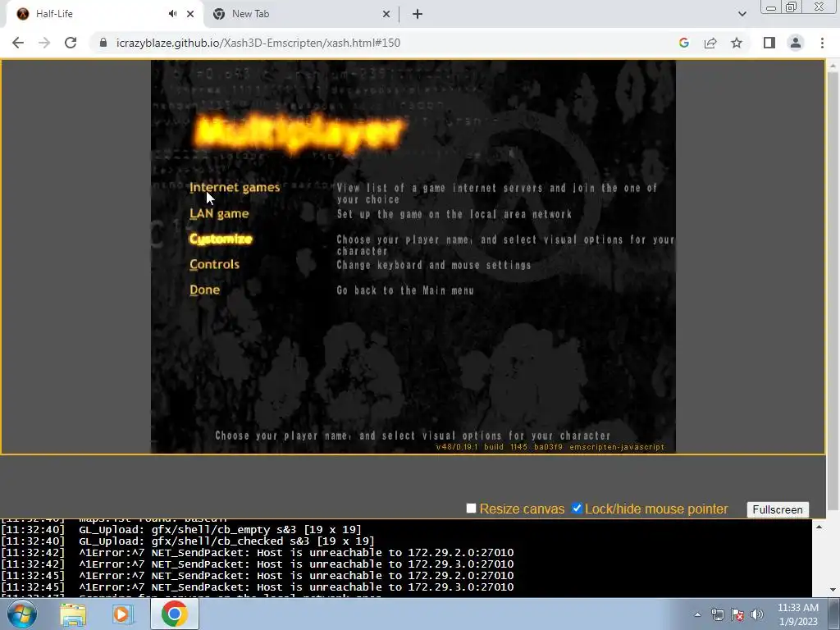Uncheck Lock/hide mouse pointer checkbox

pyautogui.click(x=577, y=509)
